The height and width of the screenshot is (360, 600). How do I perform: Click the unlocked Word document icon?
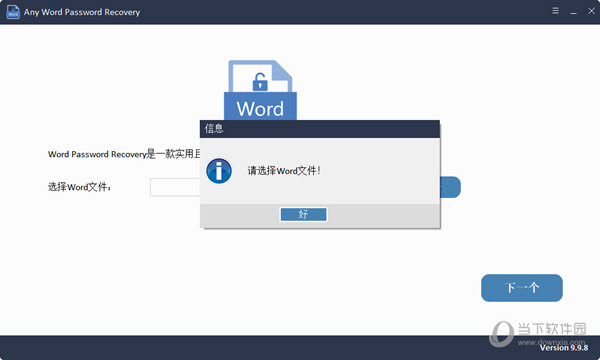[260, 90]
